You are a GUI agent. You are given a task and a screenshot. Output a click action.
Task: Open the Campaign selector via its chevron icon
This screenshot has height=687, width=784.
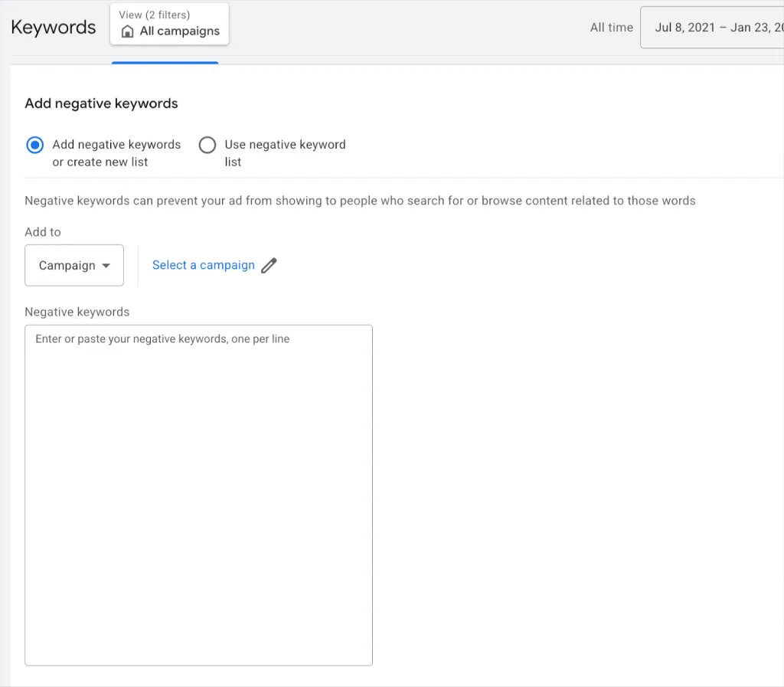coord(106,265)
